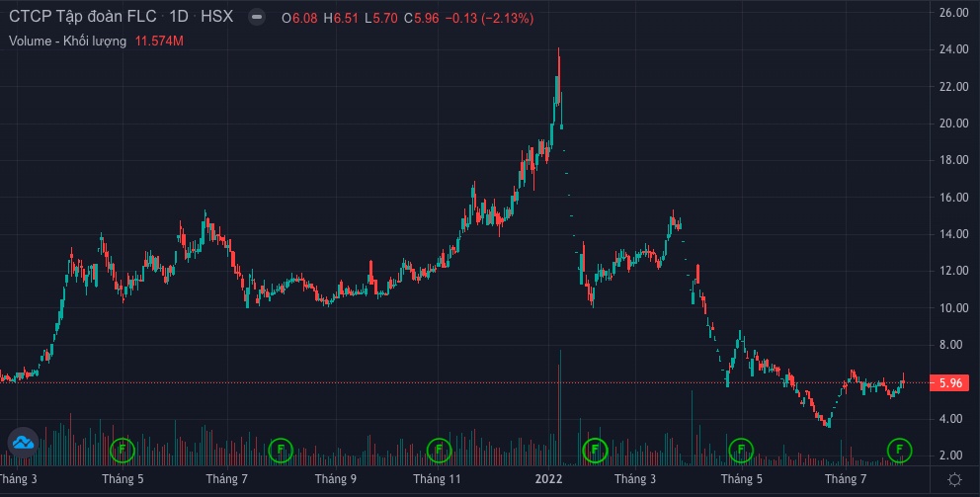Click the last F marker near price axis

(x=899, y=451)
